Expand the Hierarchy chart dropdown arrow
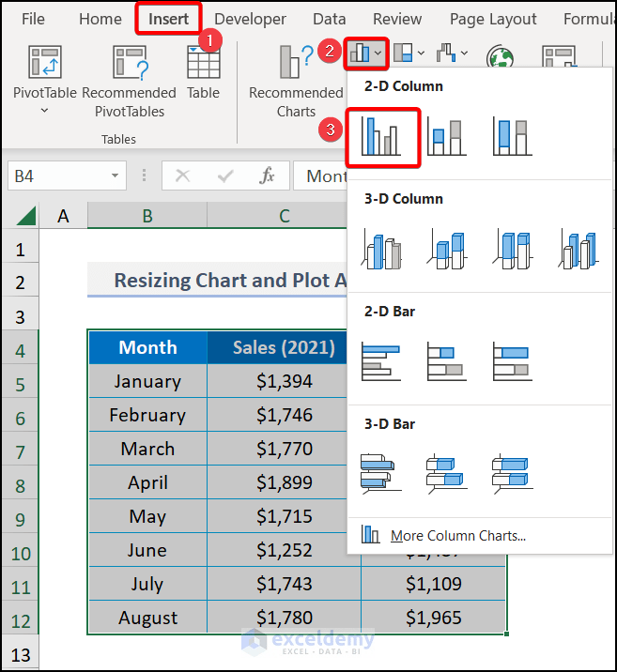Screen dimensions: 617x672 tap(421, 53)
